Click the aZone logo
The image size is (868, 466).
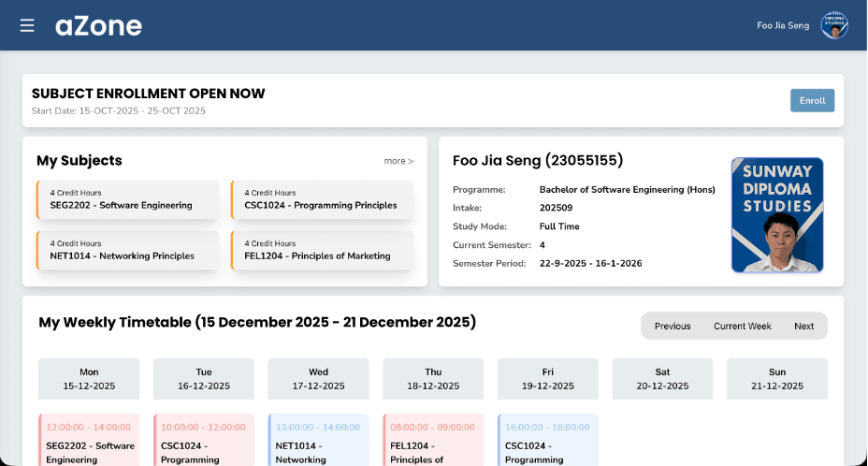98,25
